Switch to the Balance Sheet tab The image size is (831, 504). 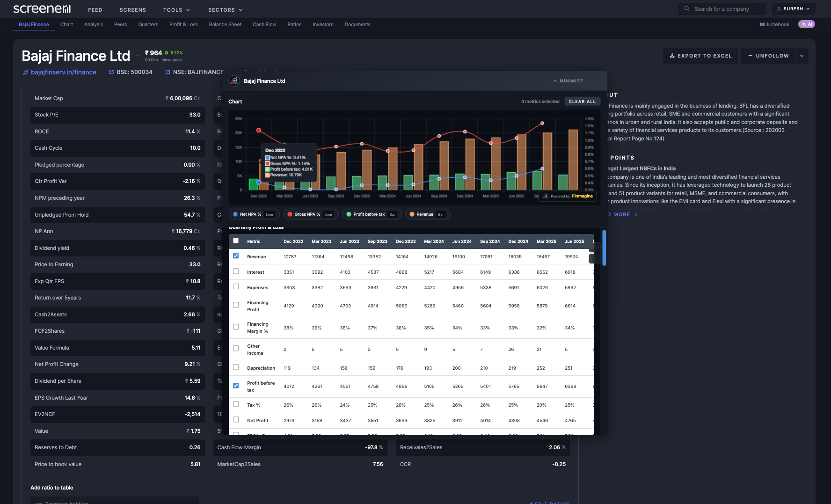(x=225, y=24)
